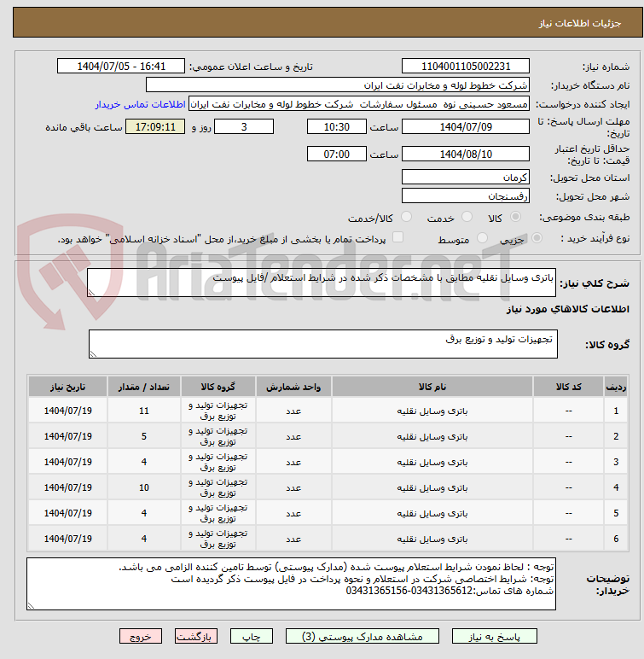Click the announcement date field 1404/07/05 - 16:41
Viewport: 644px width, 659px height.
coord(121,67)
